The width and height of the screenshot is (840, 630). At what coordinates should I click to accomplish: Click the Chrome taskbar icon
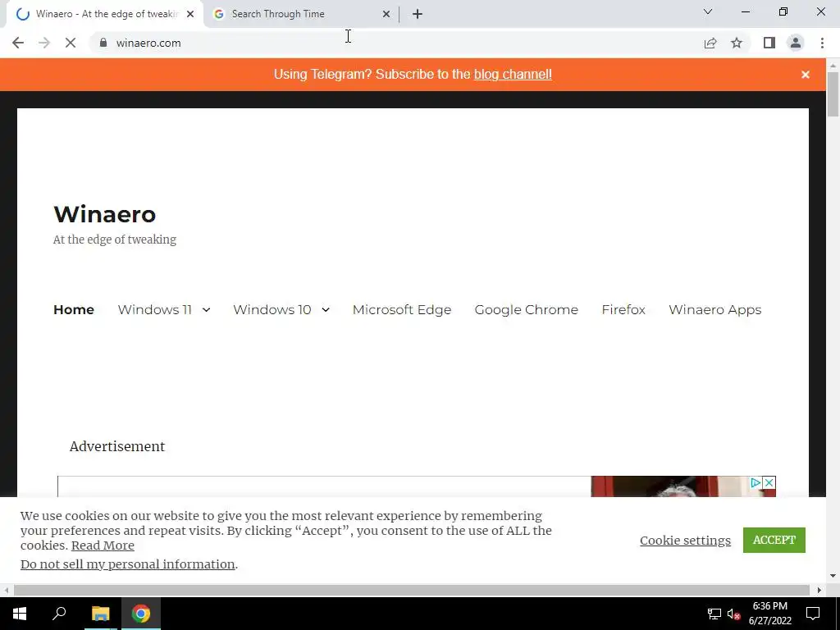point(141,614)
